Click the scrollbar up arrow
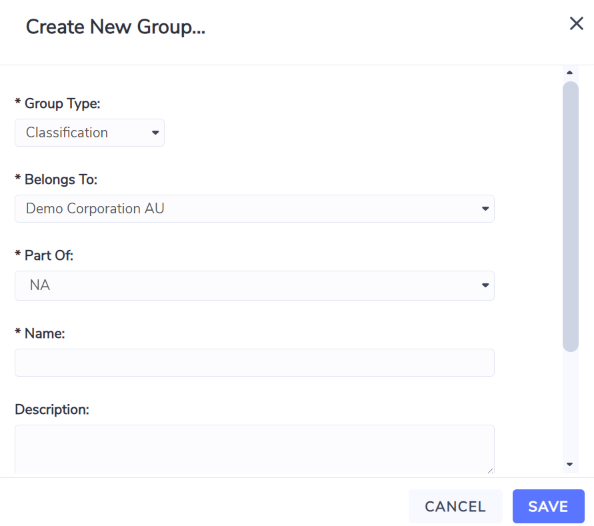Image resolution: width=594 pixels, height=526 pixels. click(x=570, y=72)
